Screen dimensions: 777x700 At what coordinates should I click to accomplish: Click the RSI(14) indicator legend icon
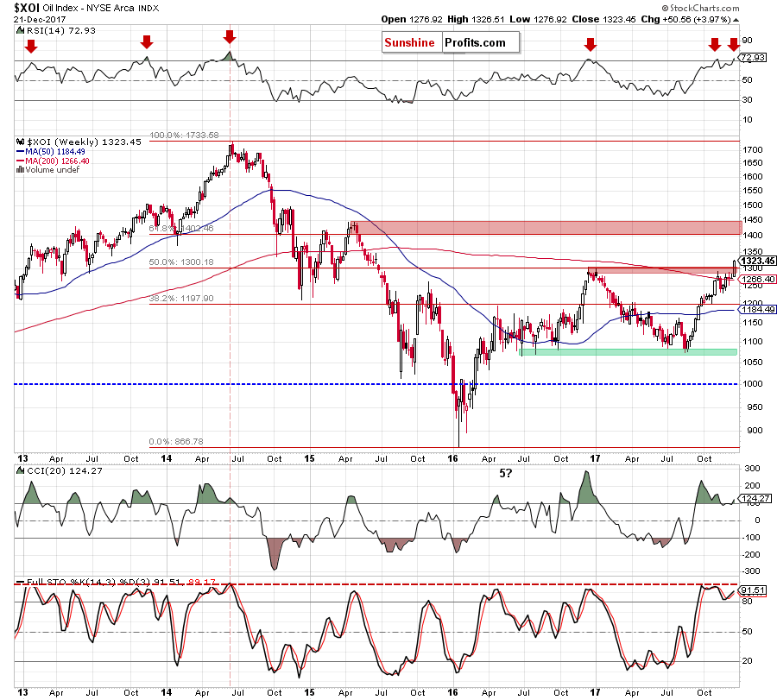pos(21,30)
